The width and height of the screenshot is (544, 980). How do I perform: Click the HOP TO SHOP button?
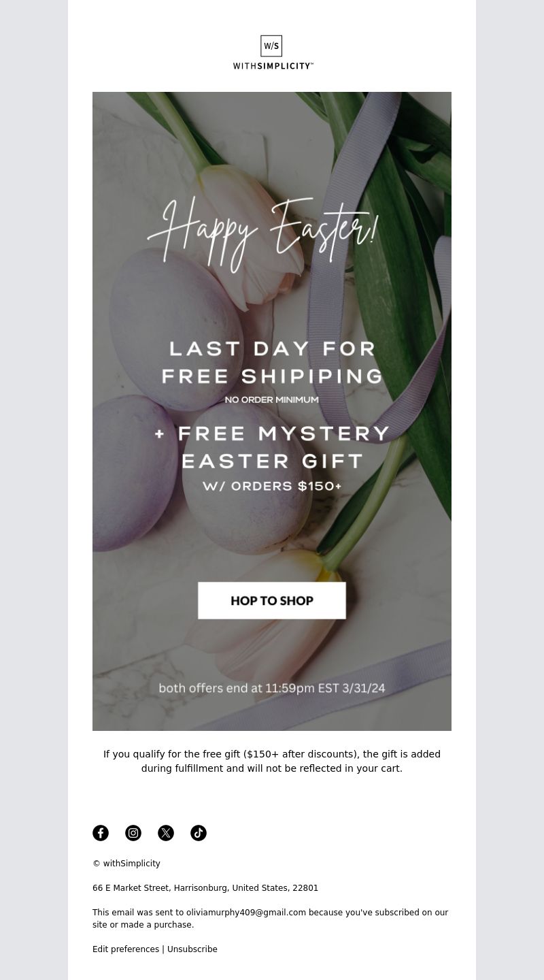pos(272,600)
